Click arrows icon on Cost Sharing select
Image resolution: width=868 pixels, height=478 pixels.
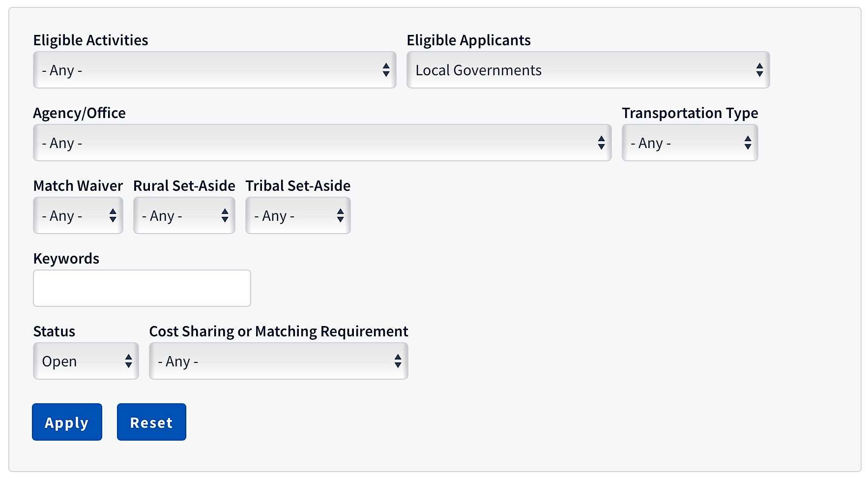coord(398,361)
